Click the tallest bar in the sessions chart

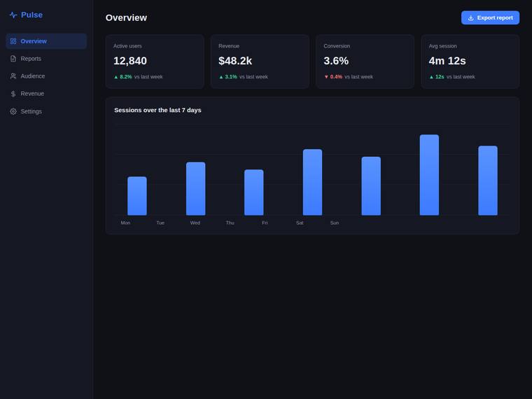pyautogui.click(x=429, y=175)
